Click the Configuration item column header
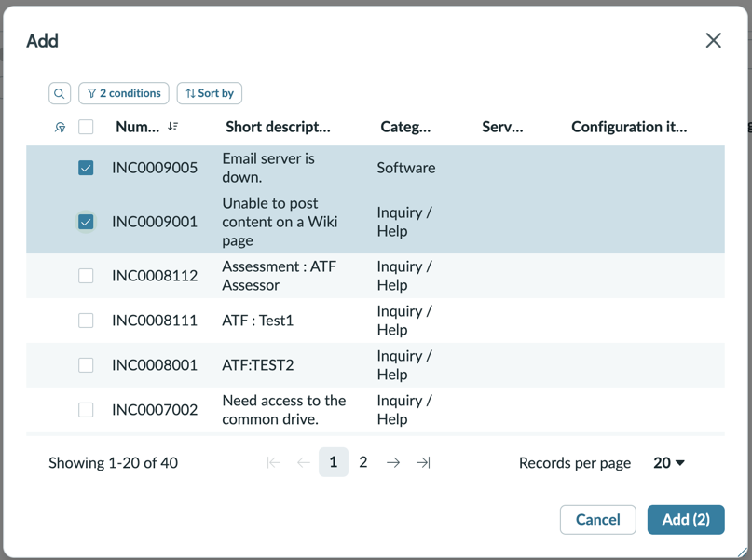The width and height of the screenshot is (752, 560). point(629,127)
